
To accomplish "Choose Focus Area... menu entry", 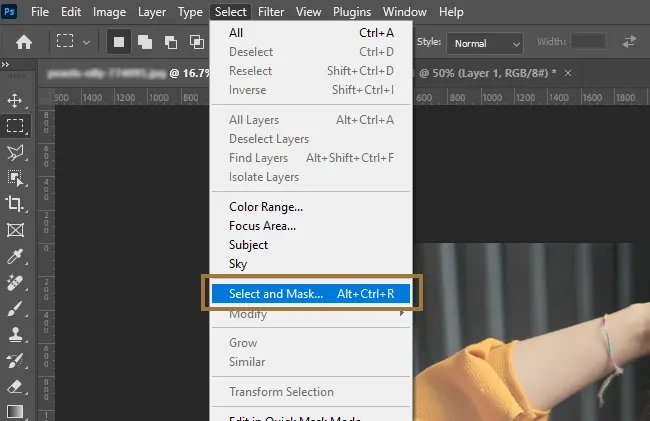I will click(311, 226).
